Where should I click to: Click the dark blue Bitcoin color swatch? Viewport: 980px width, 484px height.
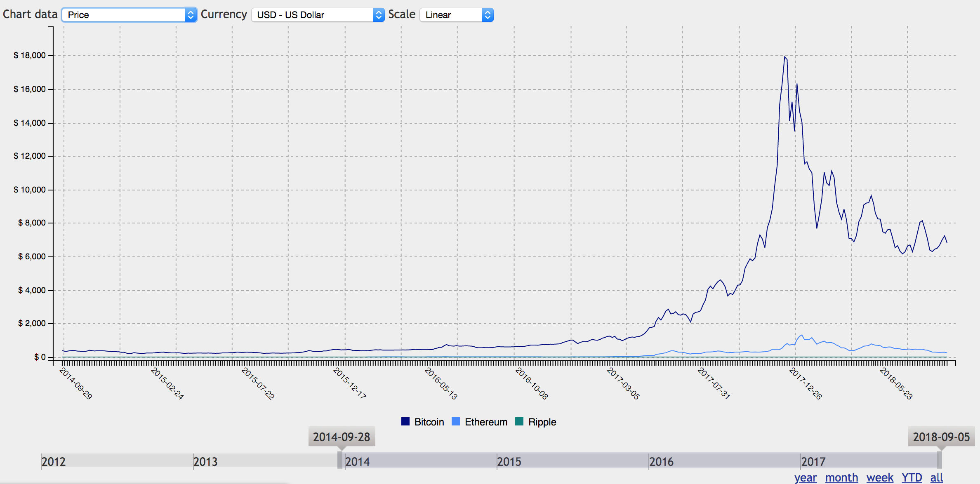(x=405, y=421)
